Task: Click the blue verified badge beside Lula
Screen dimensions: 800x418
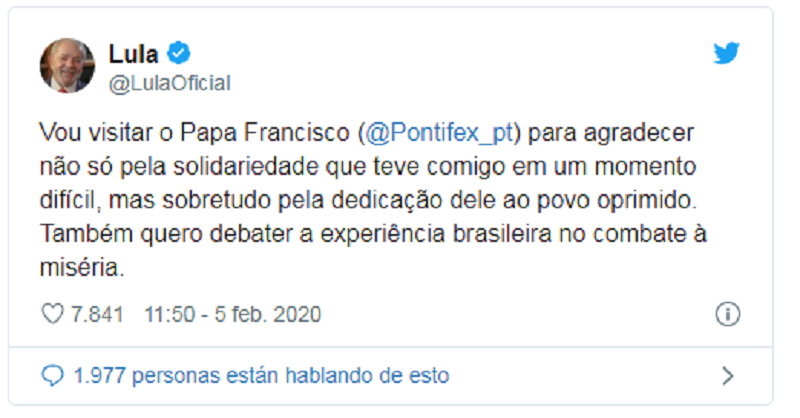Action: pyautogui.click(x=180, y=53)
